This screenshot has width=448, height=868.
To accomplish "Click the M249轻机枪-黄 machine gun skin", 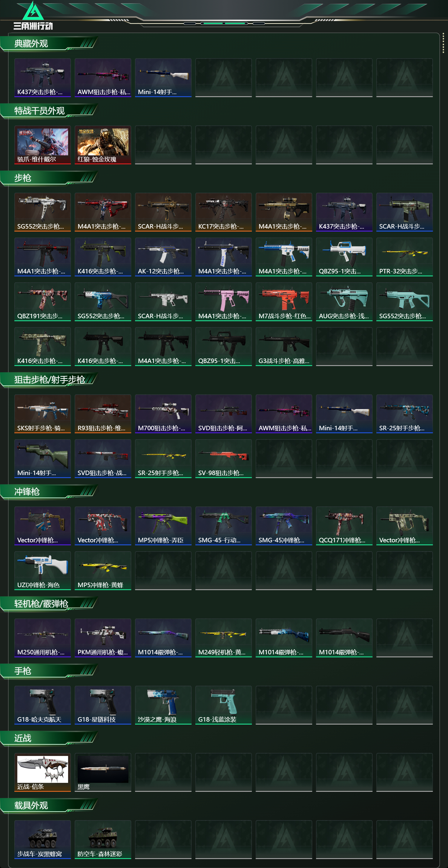I will 223,638.
